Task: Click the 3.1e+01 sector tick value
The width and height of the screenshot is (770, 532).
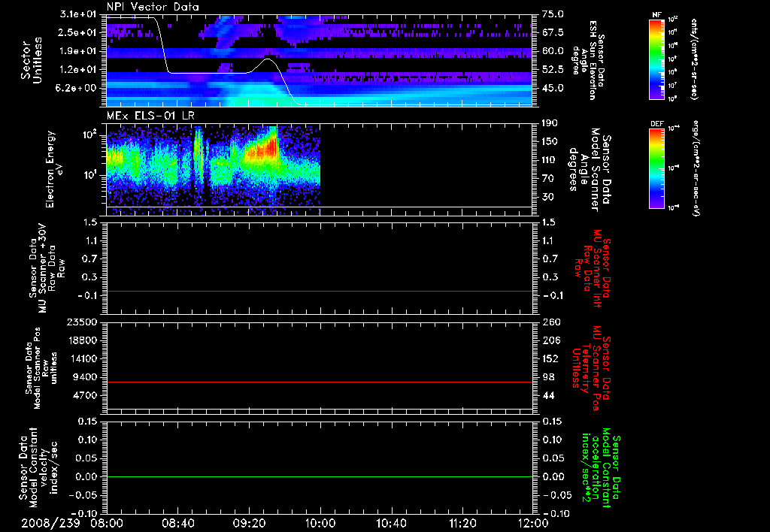Action: pos(78,14)
